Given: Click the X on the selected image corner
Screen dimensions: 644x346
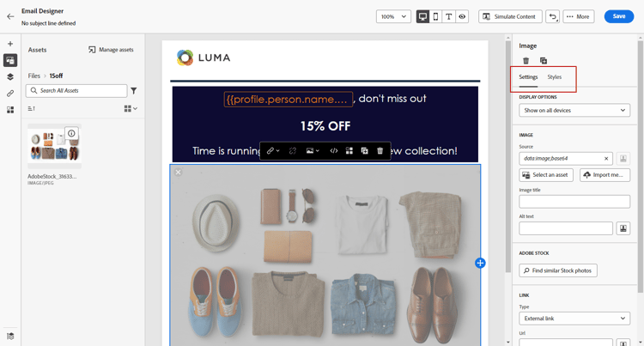Looking at the screenshot, I should point(179,173).
